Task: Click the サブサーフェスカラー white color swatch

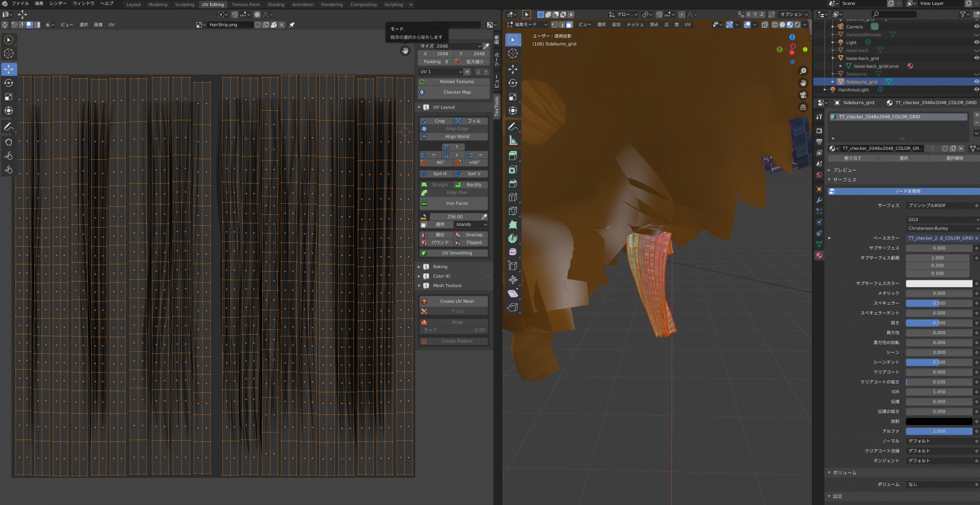Action: [x=939, y=283]
